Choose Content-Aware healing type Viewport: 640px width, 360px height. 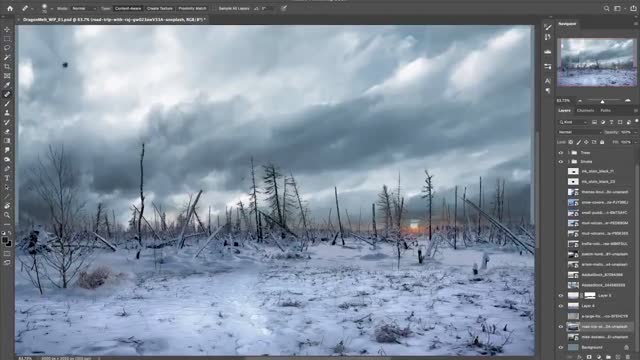coord(128,8)
